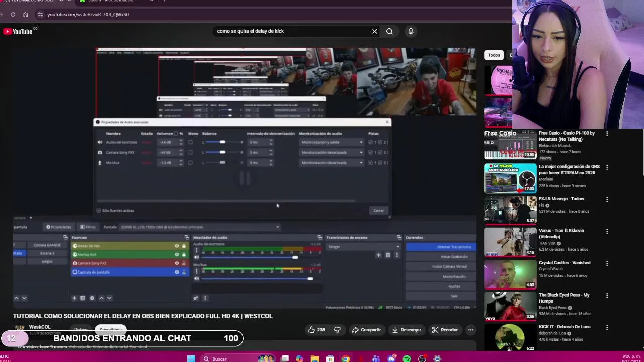Image resolution: width=644 pixels, height=362 pixels.
Task: Toggle Mono checkbox for Camara Sony FX3
Action: click(190, 152)
